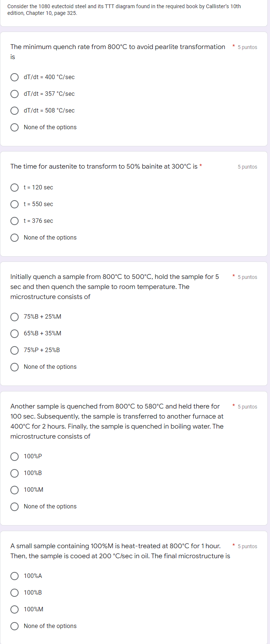Viewport: 270px width, 644px height.
Task: Pick the dT/dt = 508 °C/sec answer
Action: (15, 111)
